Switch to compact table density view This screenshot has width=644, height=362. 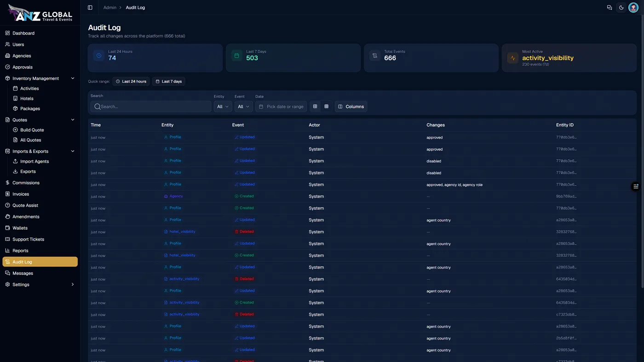click(x=315, y=107)
